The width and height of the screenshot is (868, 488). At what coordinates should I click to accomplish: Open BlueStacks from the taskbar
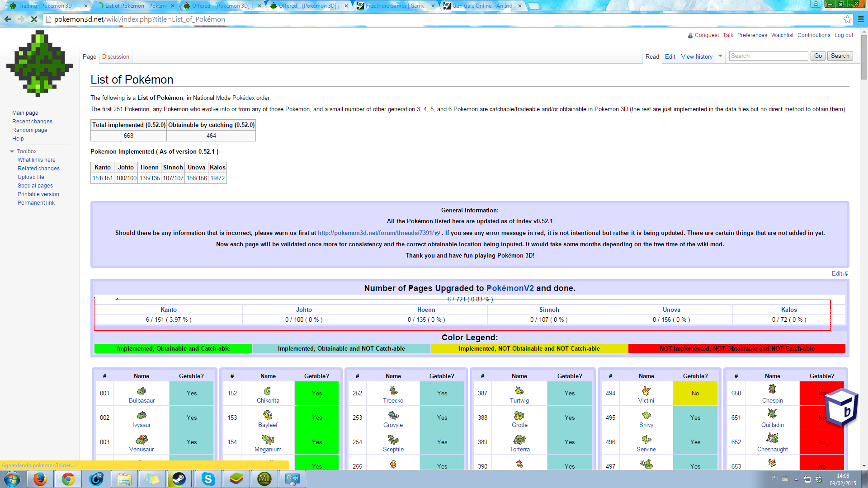(236, 479)
